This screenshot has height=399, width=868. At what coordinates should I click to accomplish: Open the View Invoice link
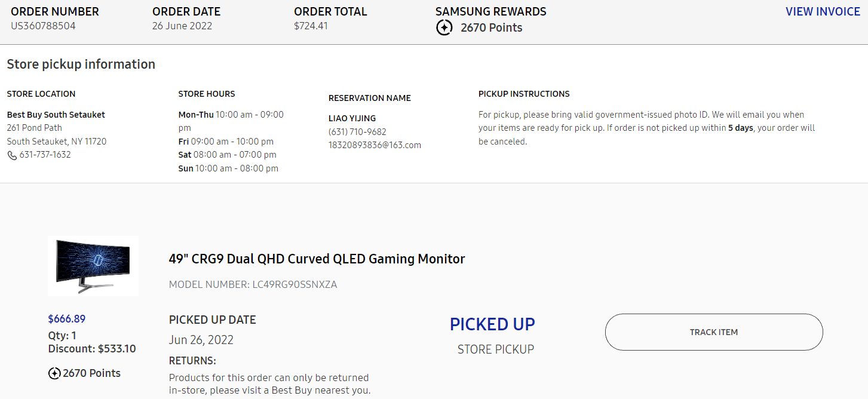click(x=823, y=11)
